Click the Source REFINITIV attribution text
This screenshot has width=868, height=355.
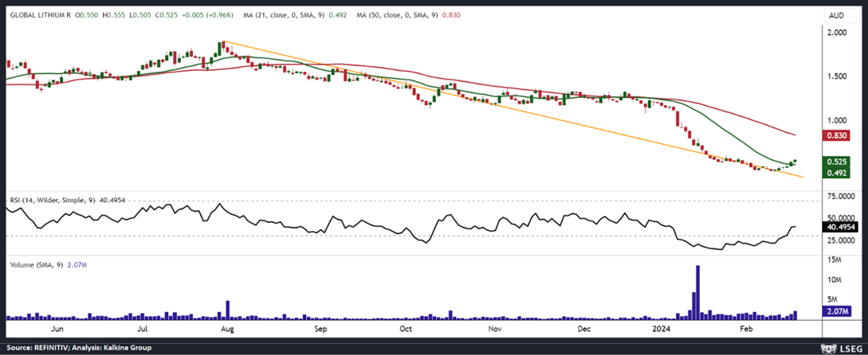pos(77,348)
